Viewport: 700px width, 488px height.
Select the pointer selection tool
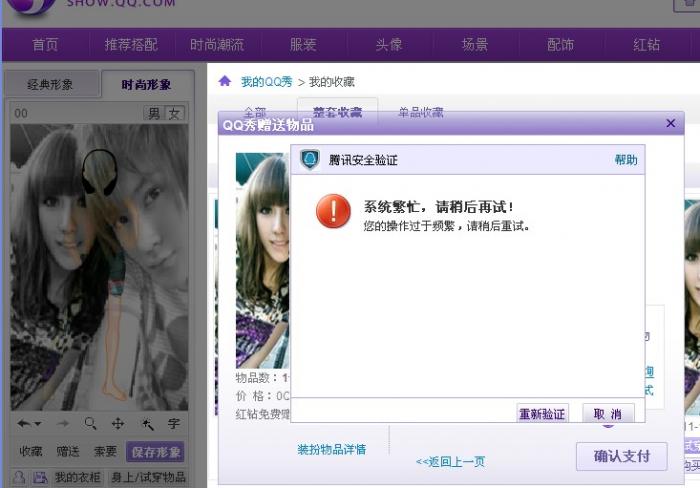click(x=147, y=424)
